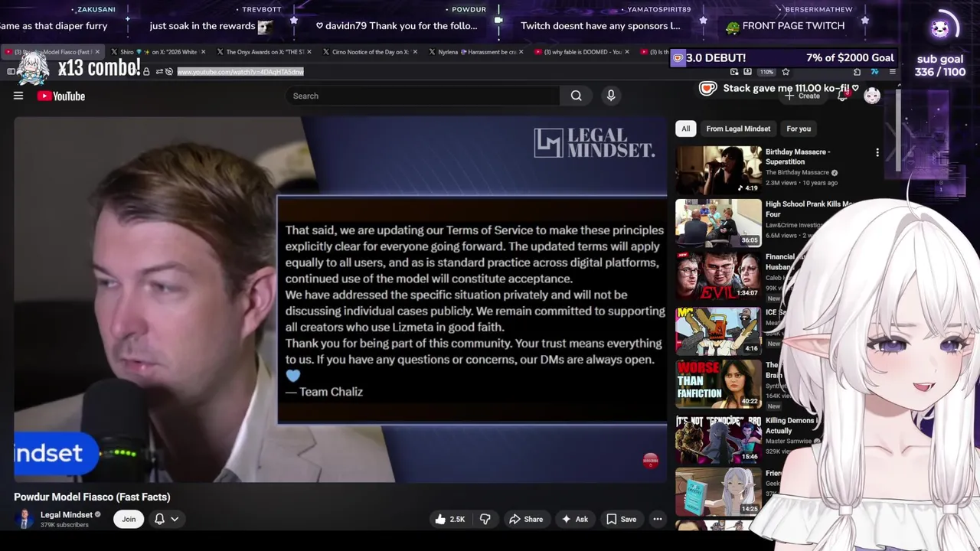Start voice search with microphone icon
The image size is (980, 551).
pyautogui.click(x=611, y=96)
